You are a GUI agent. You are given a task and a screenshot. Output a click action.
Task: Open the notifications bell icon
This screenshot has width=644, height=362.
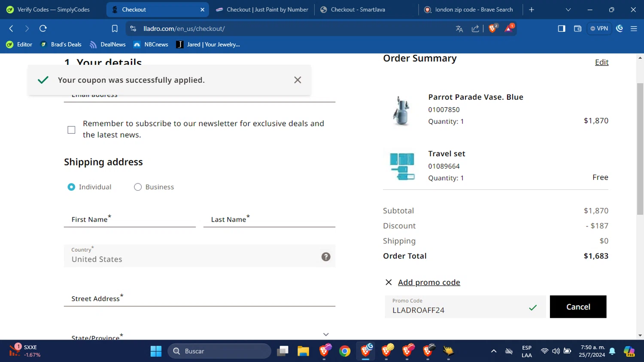point(612,351)
